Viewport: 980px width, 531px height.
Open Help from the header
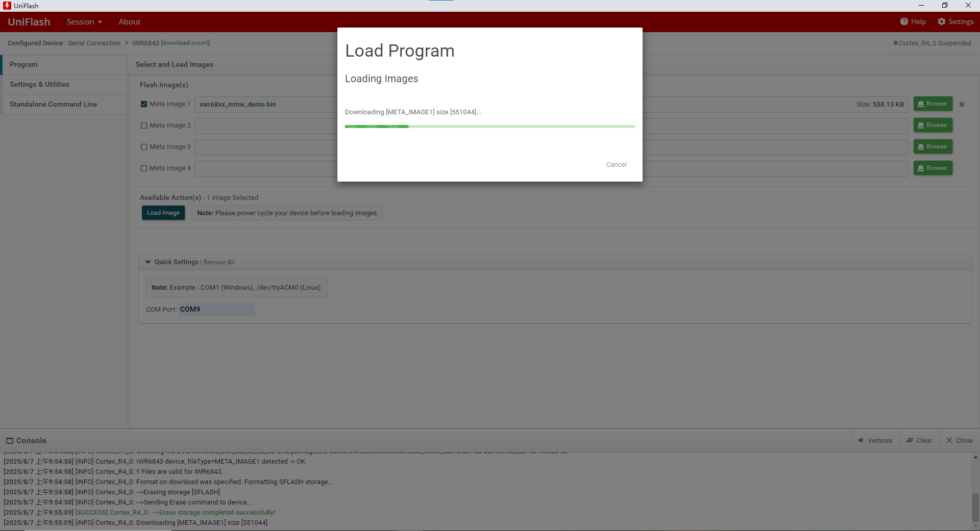913,21
